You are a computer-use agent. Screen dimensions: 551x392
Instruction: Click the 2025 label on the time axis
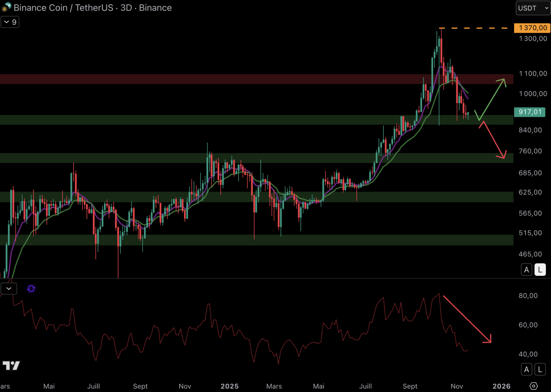[229, 386]
